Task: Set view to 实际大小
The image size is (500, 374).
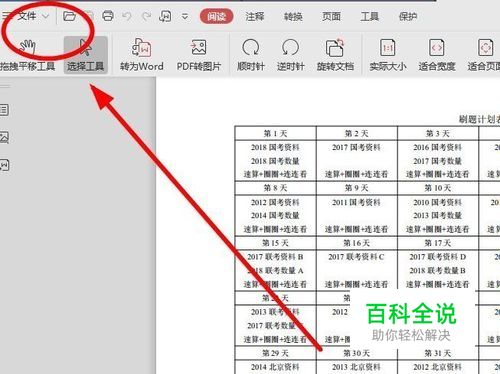Action: [388, 55]
